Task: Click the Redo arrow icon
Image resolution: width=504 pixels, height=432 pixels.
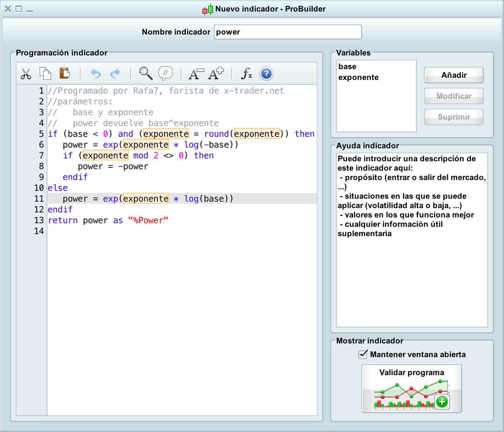Action: coord(115,73)
